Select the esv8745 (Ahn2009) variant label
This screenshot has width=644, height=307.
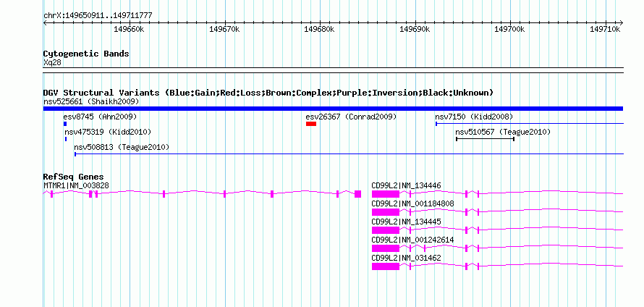(100, 117)
